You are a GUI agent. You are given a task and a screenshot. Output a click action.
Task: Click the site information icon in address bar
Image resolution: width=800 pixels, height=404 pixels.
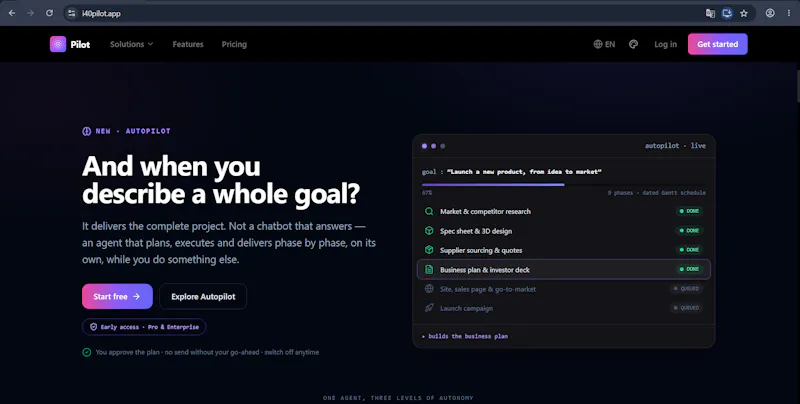point(72,13)
